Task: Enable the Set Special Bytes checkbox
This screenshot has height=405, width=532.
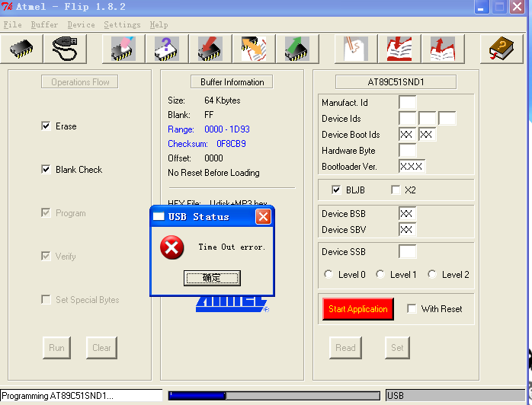Action: pyautogui.click(x=46, y=299)
